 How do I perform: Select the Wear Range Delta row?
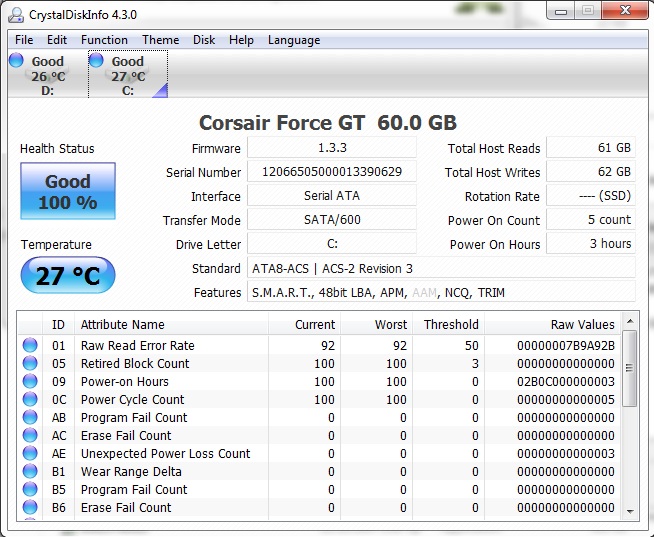(319, 471)
